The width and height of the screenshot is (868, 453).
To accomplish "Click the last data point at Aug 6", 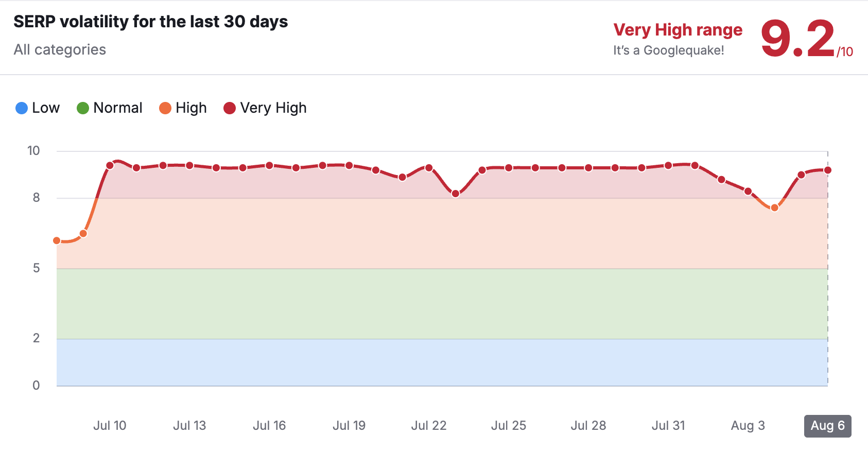I will (x=828, y=170).
